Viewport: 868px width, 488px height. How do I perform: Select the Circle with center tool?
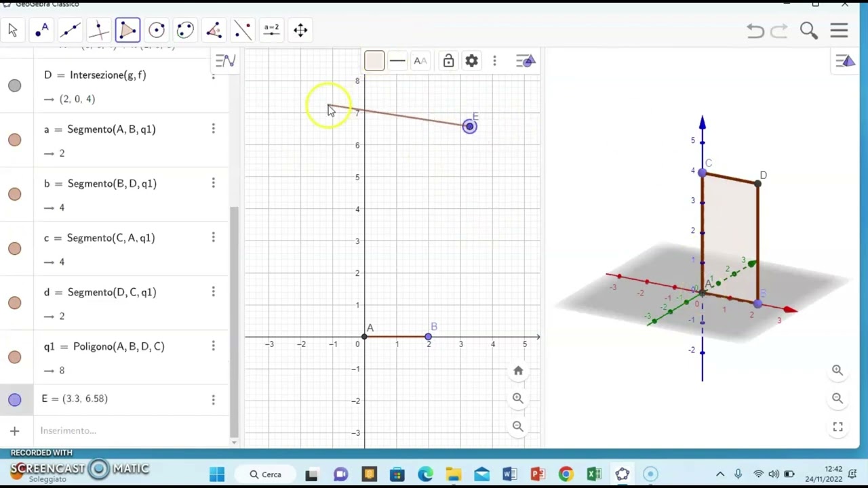[x=157, y=30]
